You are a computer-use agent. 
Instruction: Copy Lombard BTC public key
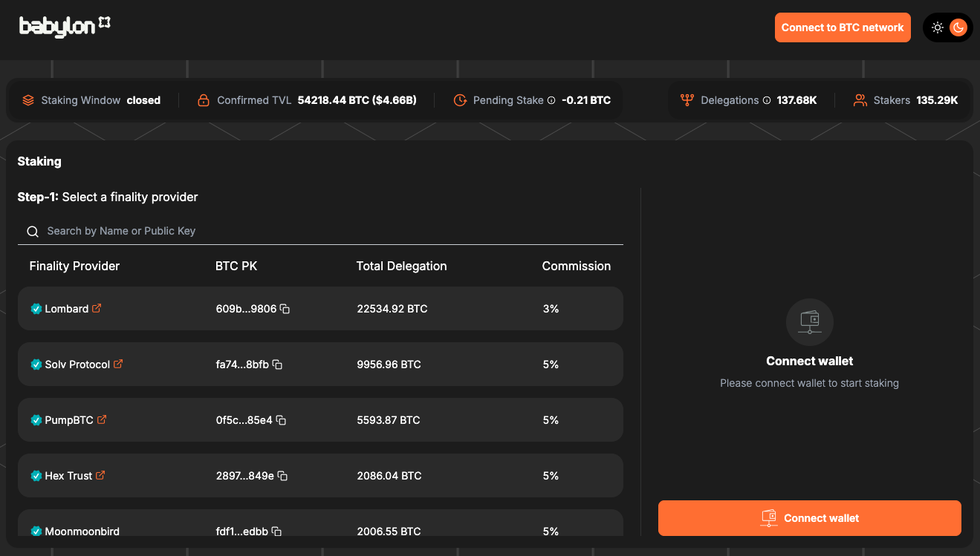coord(285,309)
